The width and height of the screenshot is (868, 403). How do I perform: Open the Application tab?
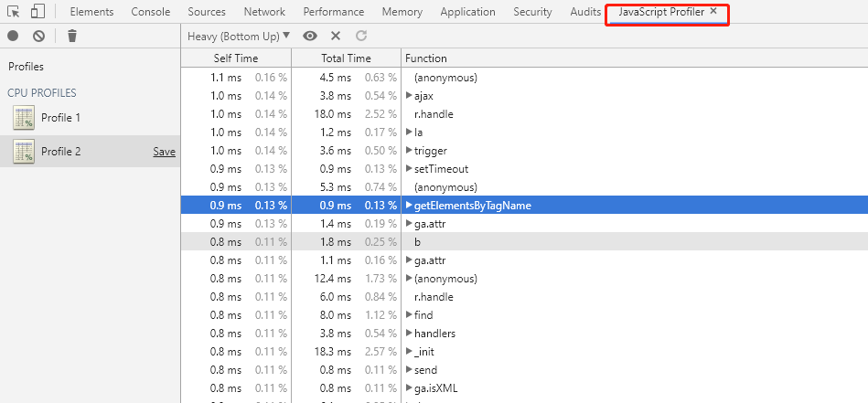click(467, 12)
